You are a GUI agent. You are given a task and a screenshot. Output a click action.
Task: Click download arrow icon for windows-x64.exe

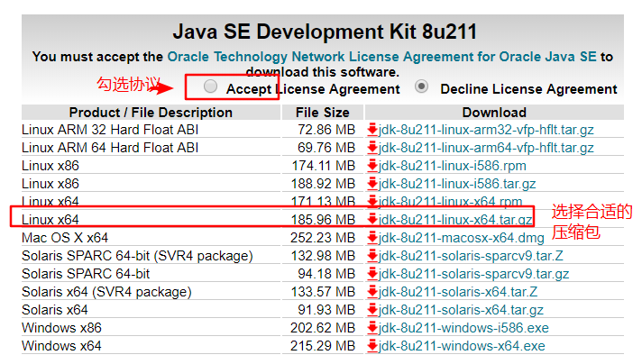(x=372, y=345)
